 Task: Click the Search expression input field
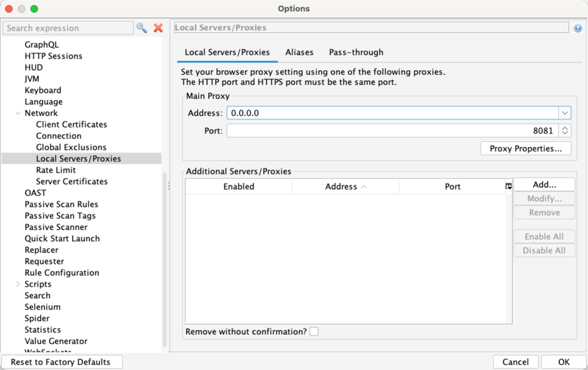pyautogui.click(x=68, y=28)
